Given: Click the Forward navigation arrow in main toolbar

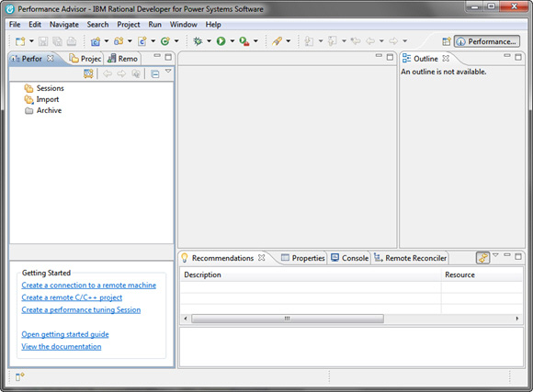Looking at the screenshot, I should (393, 41).
